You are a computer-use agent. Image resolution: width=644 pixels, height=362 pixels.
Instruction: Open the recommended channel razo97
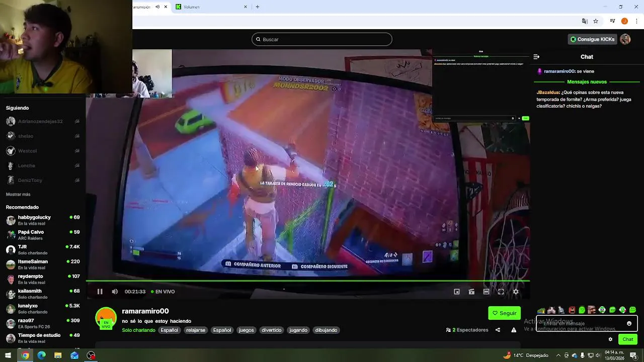(x=43, y=323)
